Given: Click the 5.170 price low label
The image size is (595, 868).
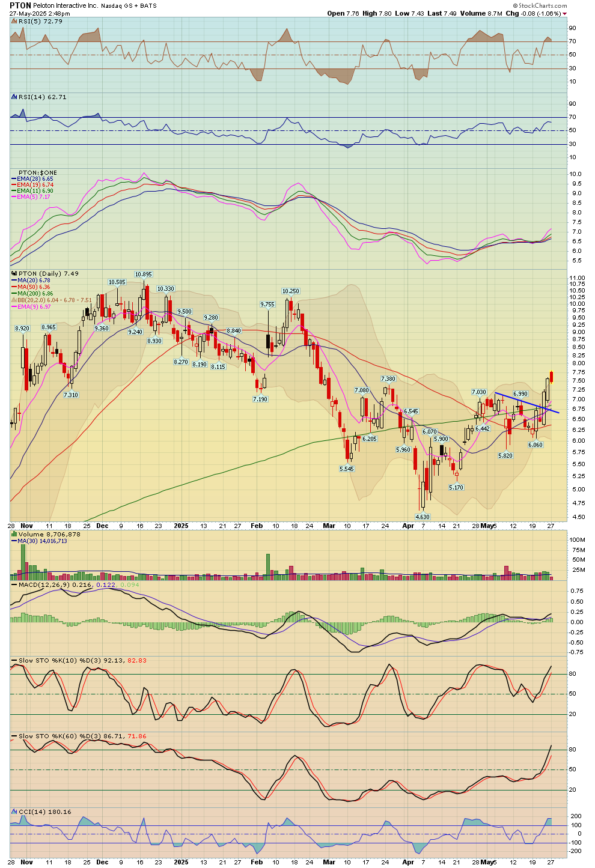Looking at the screenshot, I should point(457,487).
